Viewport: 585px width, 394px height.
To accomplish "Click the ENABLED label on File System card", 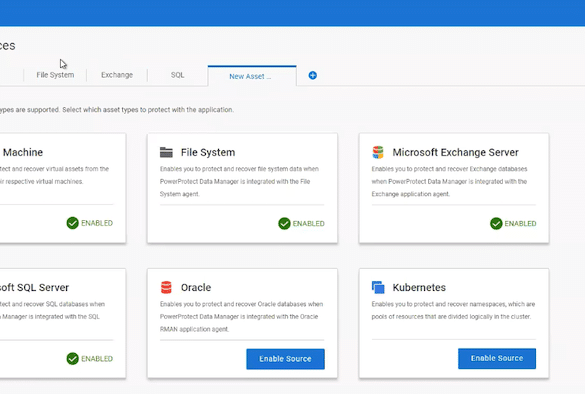I will click(x=309, y=223).
